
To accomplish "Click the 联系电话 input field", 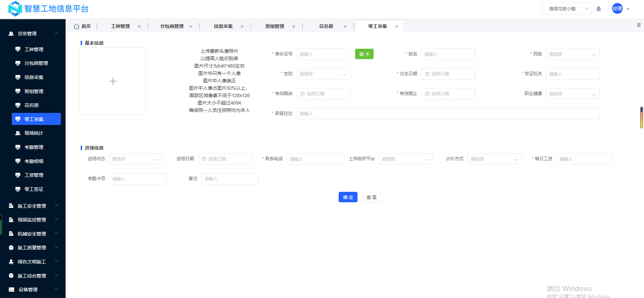I will coord(315,159).
